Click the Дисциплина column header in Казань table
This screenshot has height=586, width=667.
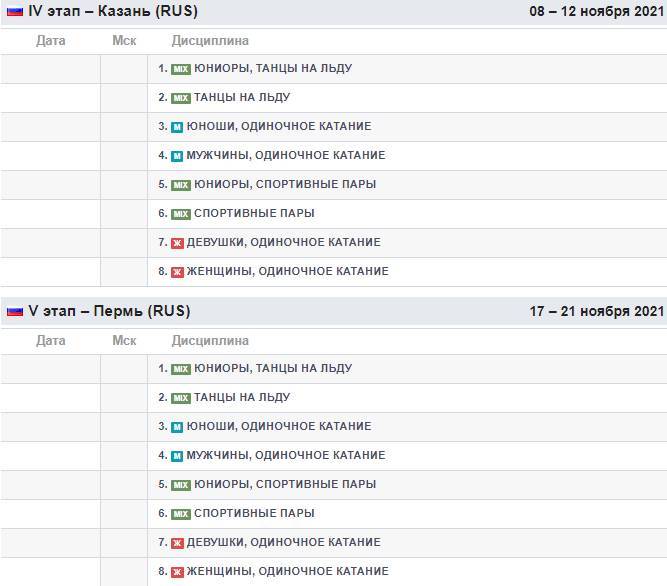pos(210,41)
